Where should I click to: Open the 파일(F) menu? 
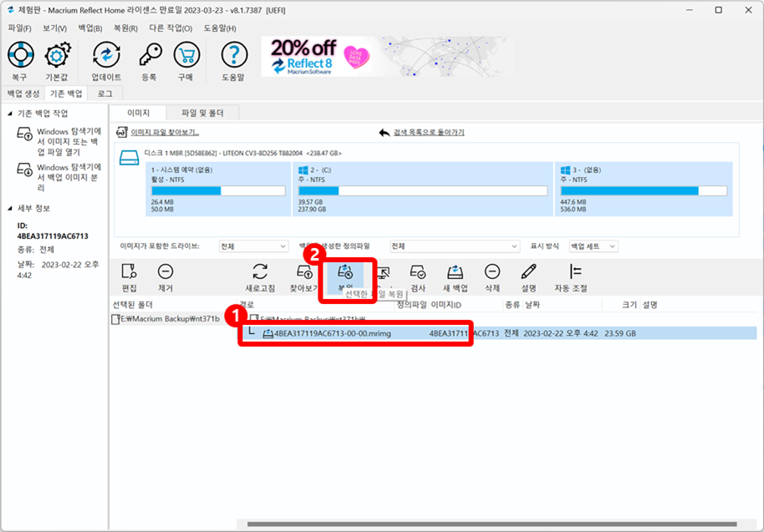pyautogui.click(x=19, y=28)
